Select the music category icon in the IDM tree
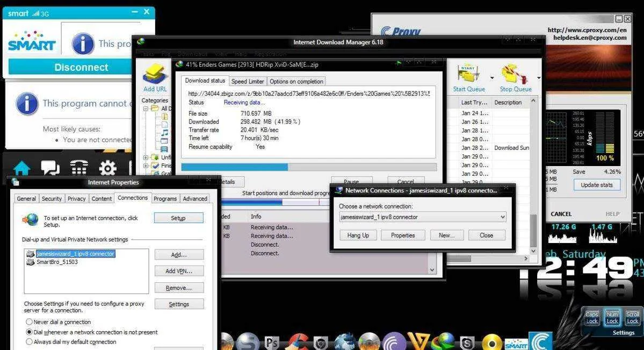 164,132
